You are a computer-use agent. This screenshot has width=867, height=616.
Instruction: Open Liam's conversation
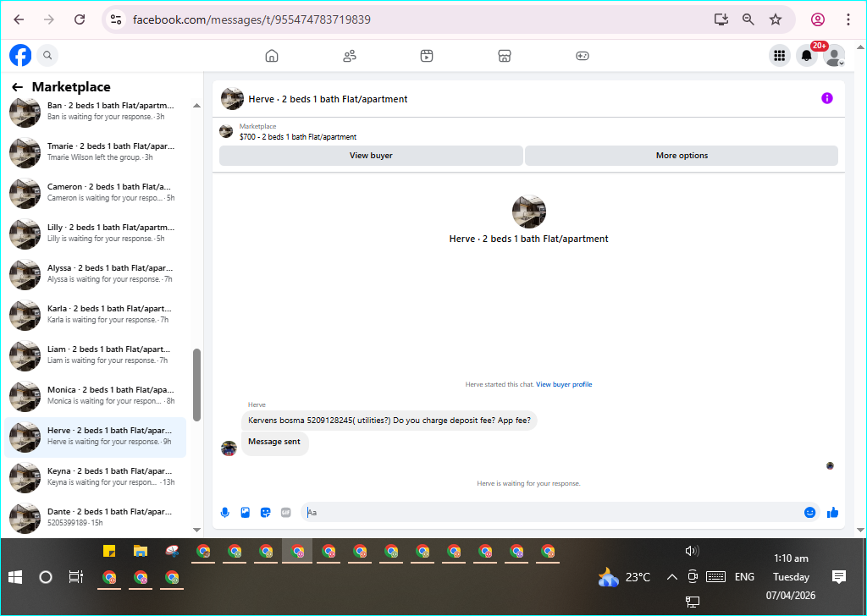(96, 355)
